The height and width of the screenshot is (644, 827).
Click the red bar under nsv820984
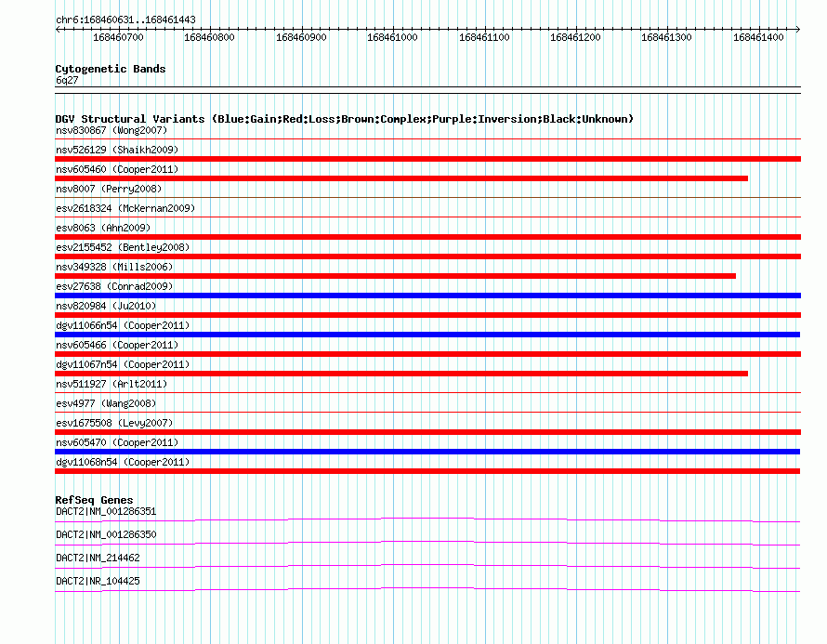pos(427,315)
